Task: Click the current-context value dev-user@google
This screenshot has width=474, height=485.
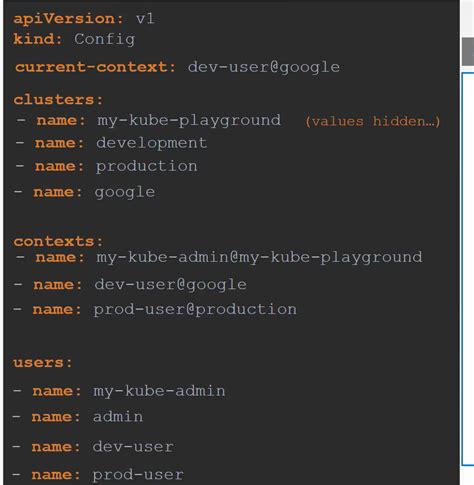Action: pos(264,68)
